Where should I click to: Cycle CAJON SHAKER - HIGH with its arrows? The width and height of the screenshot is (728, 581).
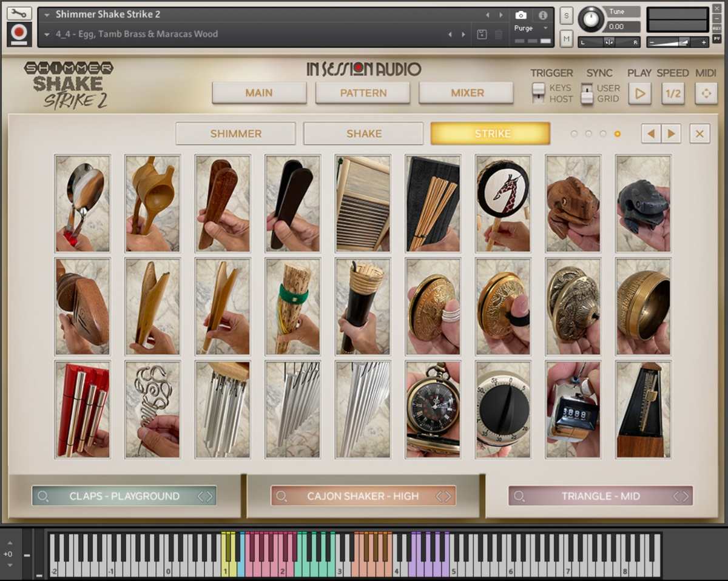point(443,496)
